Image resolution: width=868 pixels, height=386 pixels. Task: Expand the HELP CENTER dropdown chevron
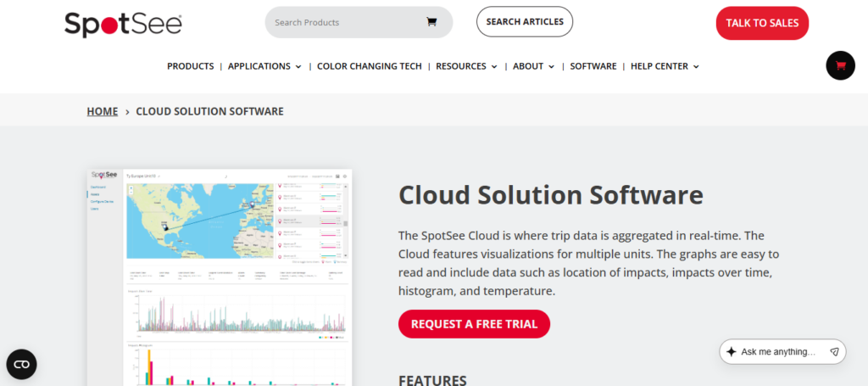click(x=696, y=66)
